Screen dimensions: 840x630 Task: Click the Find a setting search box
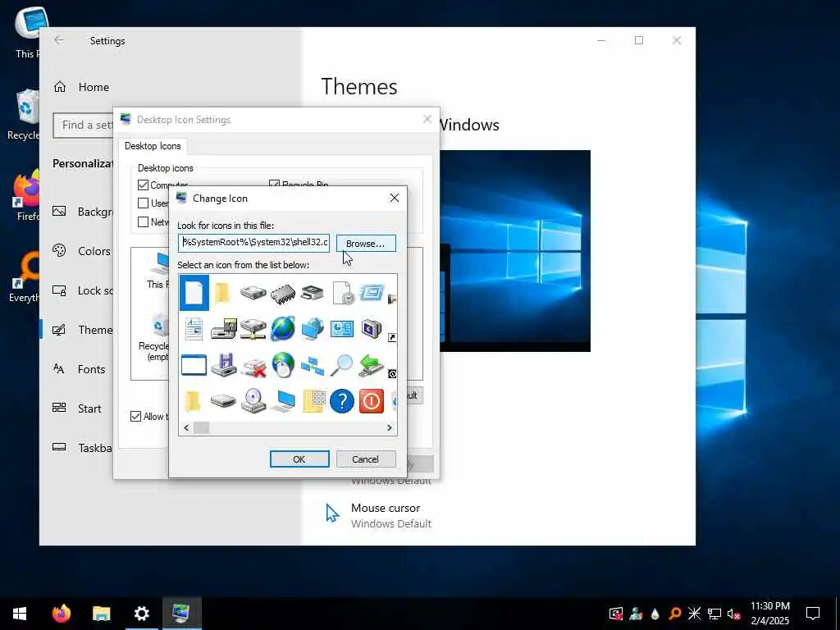tap(83, 125)
